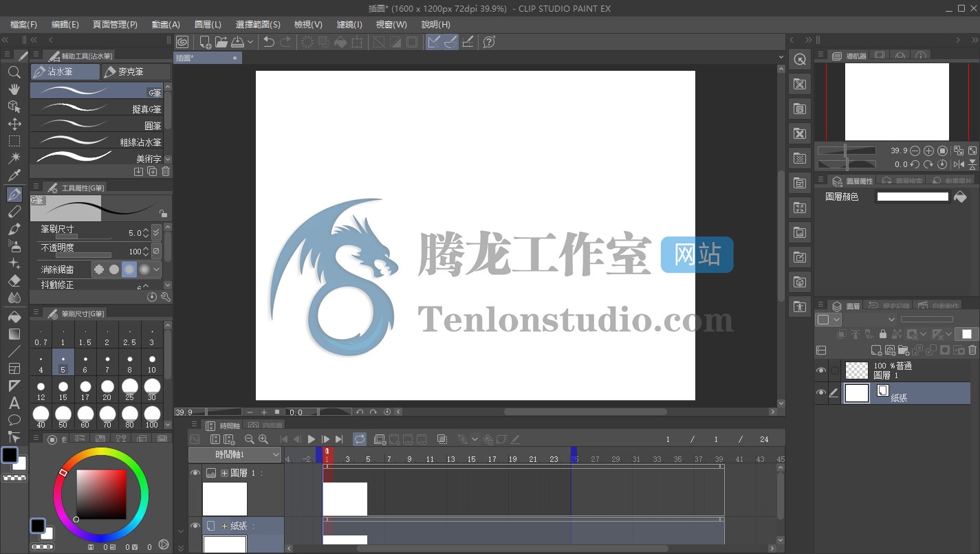The width and height of the screenshot is (980, 554).
Task: Open the save options dropdown arrow
Action: coord(250,42)
